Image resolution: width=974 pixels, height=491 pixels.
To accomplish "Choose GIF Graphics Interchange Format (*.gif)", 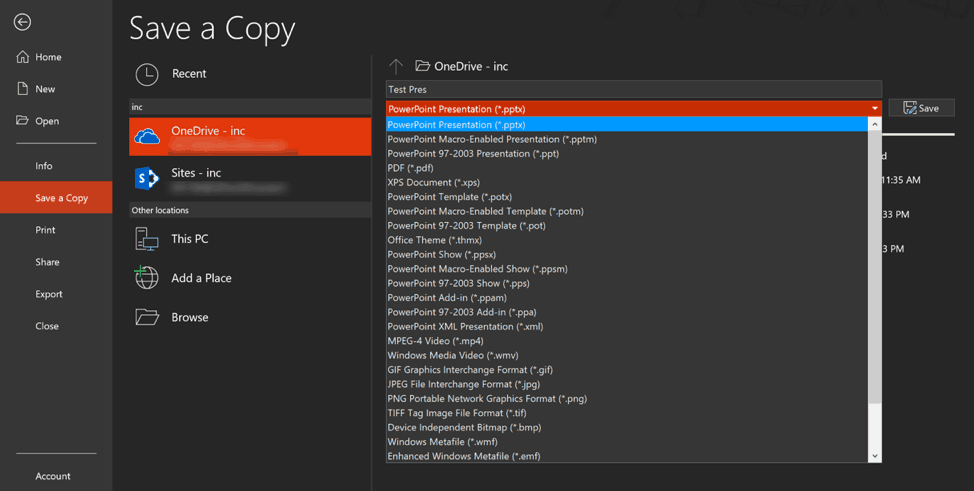I will (x=627, y=370).
